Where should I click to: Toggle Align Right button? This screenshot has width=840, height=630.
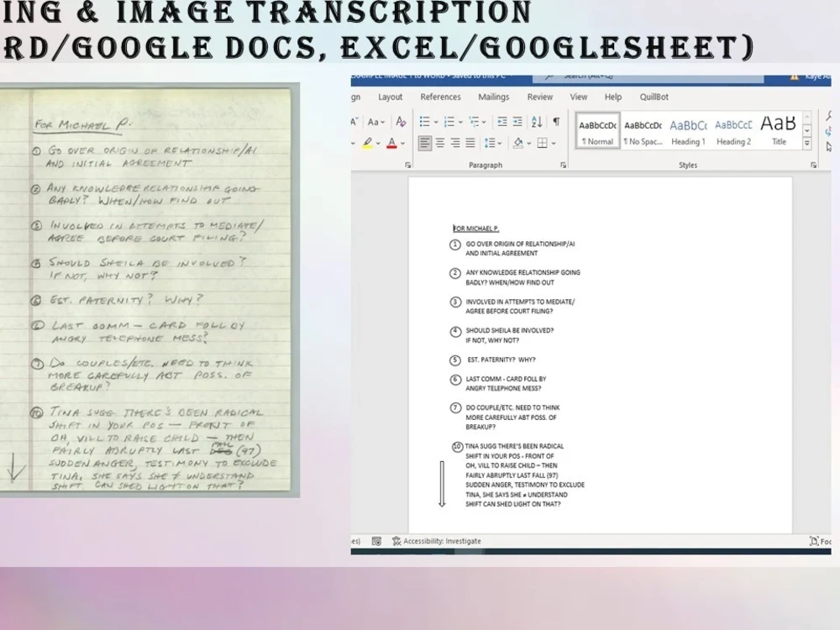point(454,143)
